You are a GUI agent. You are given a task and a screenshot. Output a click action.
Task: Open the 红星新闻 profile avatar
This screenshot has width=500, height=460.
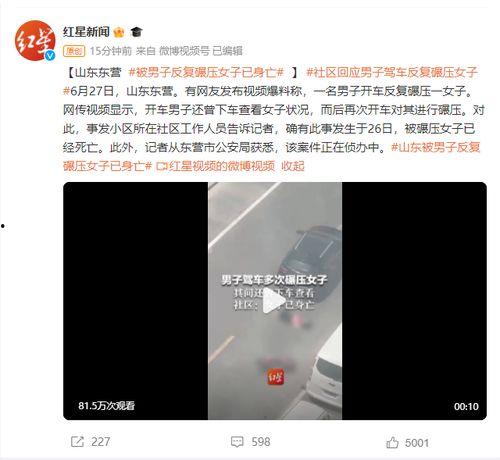35,40
